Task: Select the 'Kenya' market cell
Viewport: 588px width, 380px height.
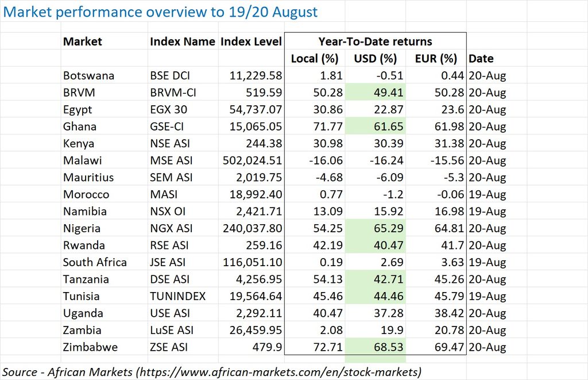Action: point(105,143)
